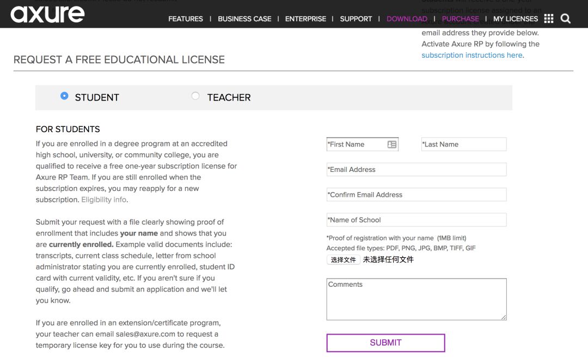The height and width of the screenshot is (364, 588).
Task: Click into the Last Name field
Action: [463, 144]
